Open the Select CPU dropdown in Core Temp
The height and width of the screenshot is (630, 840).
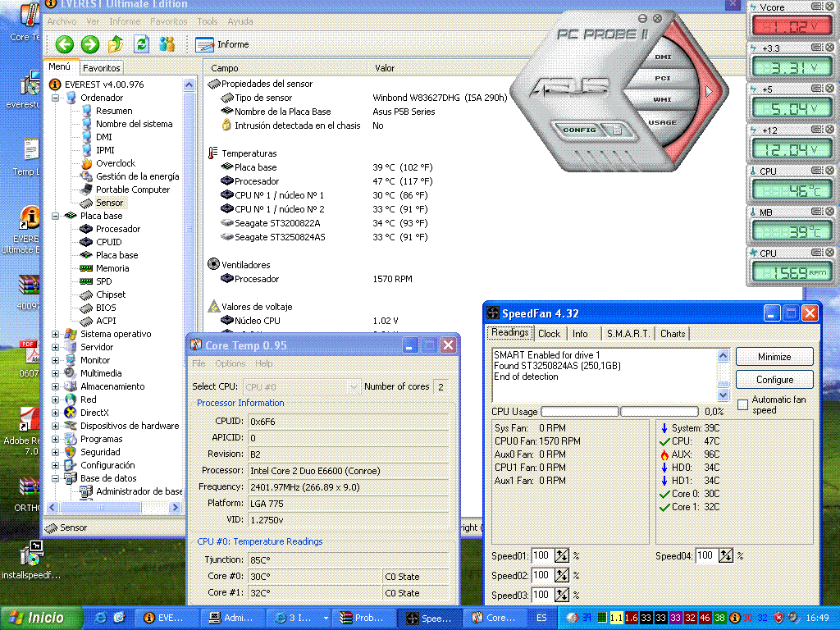pyautogui.click(x=302, y=386)
